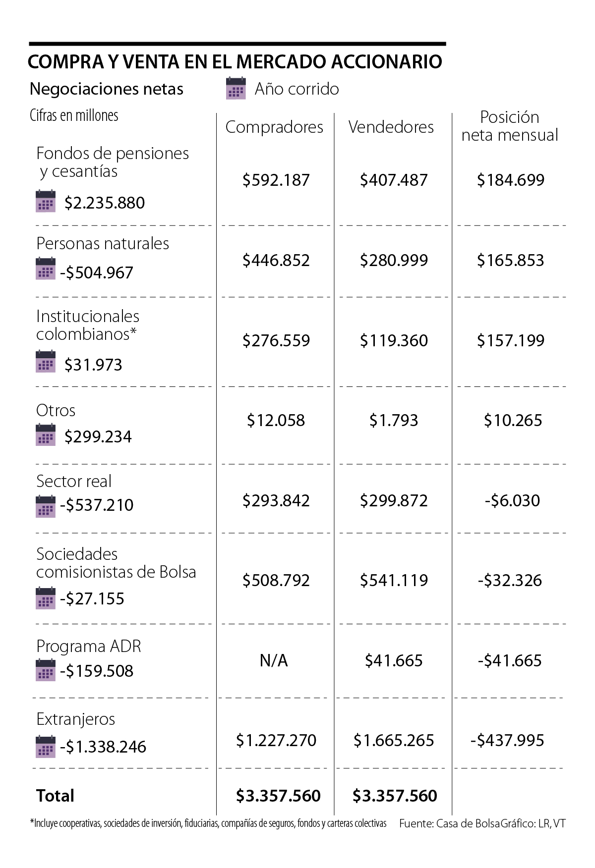Click the calendar icon beside Año corrido
The height and width of the screenshot is (868, 595).
236,88
